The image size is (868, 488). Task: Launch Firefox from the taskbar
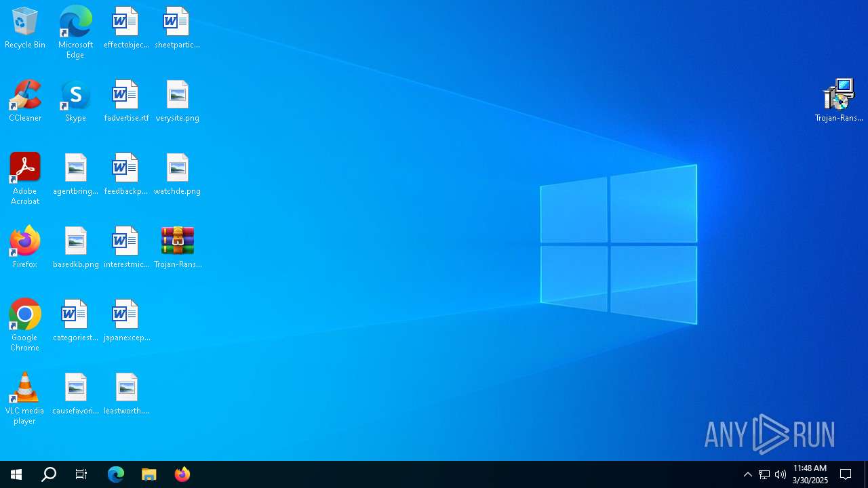182,474
